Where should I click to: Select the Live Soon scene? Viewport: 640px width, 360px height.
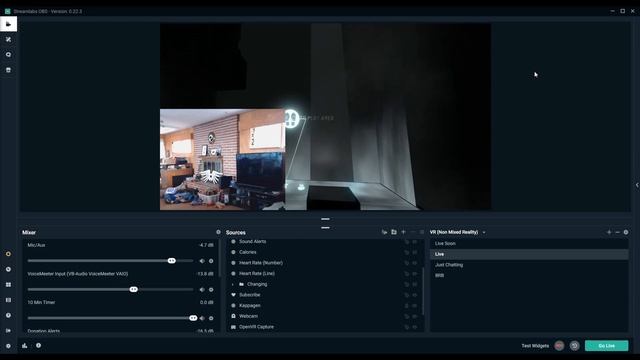529,243
